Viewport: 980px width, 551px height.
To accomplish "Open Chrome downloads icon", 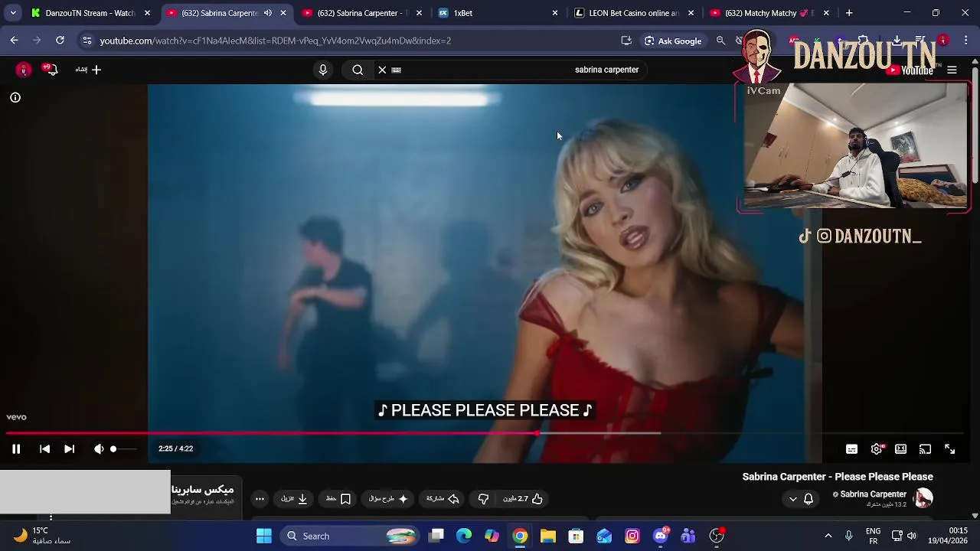I will click(x=897, y=41).
